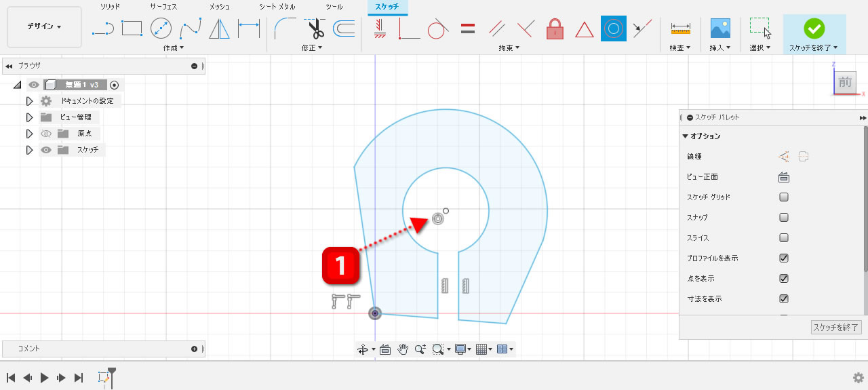
Task: Click the 前 face of the ViewCube
Action: [x=845, y=82]
